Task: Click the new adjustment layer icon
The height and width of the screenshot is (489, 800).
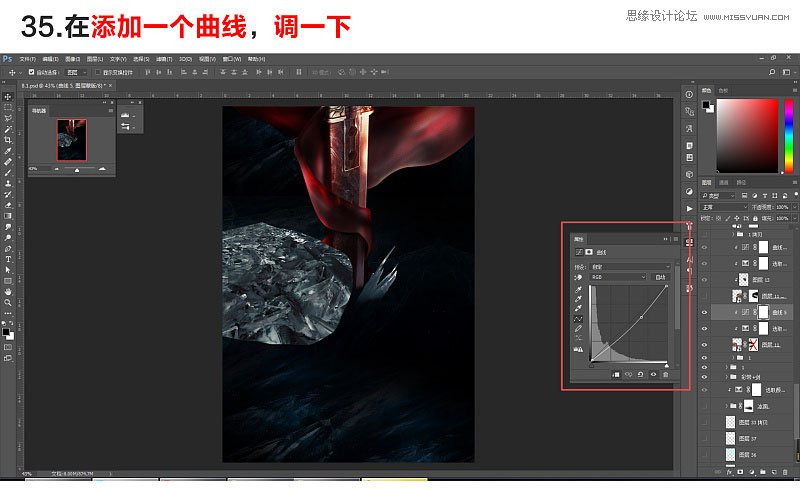Action: point(752,472)
